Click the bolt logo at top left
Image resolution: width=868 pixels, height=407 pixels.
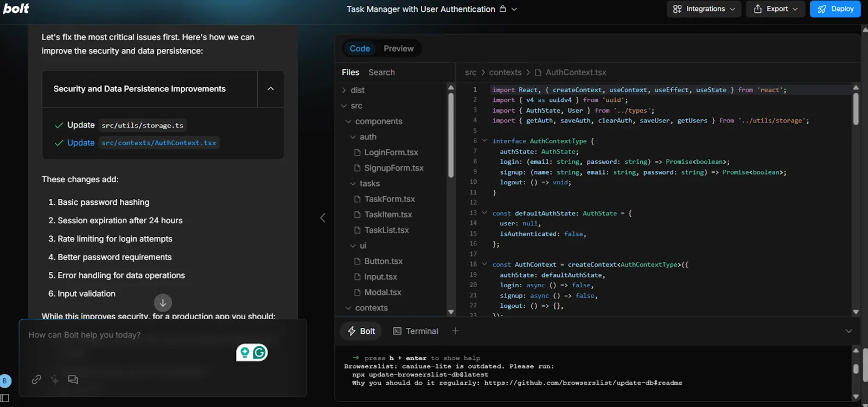pyautogui.click(x=16, y=9)
